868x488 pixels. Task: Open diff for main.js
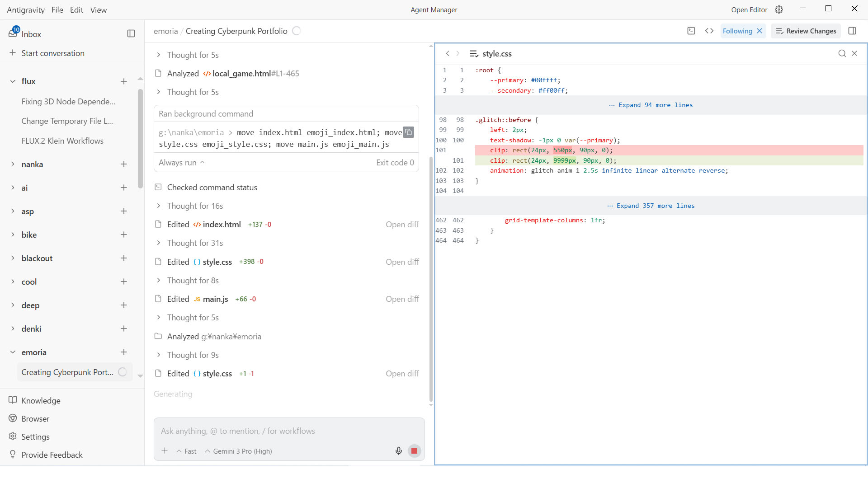coord(402,299)
